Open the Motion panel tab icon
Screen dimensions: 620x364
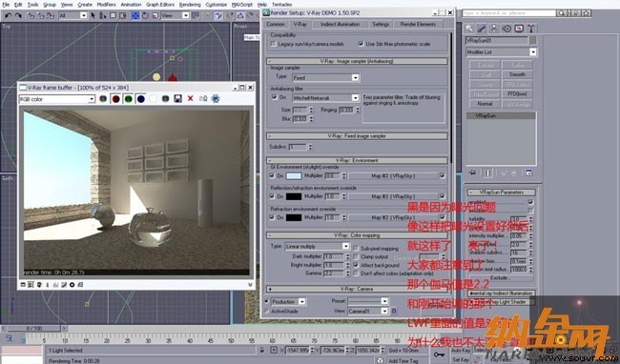(x=506, y=29)
